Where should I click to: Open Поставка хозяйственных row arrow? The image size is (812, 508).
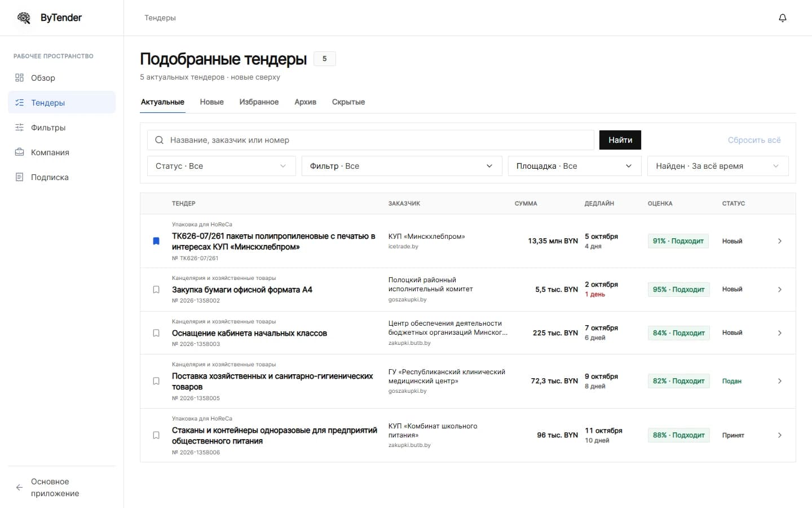[x=780, y=381]
